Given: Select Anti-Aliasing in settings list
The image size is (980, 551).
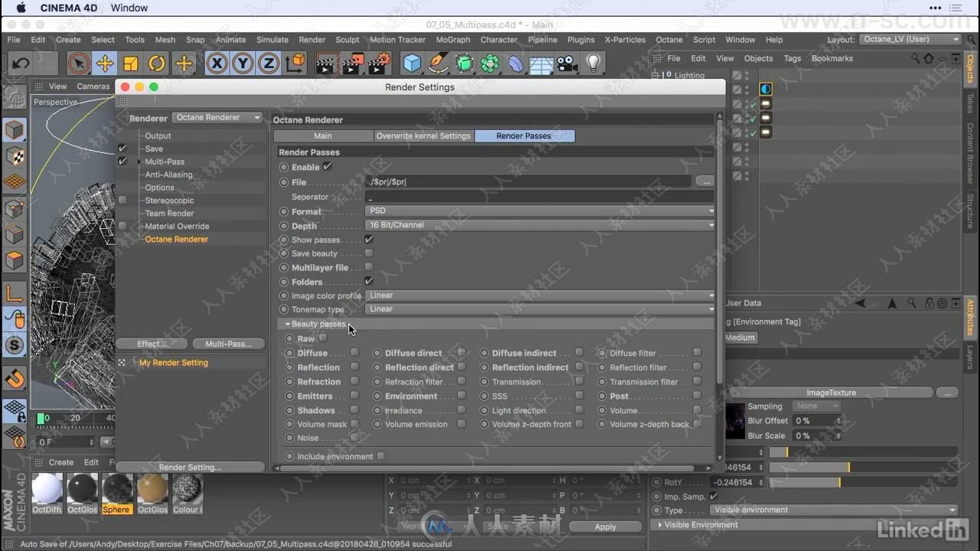Looking at the screenshot, I should (168, 174).
